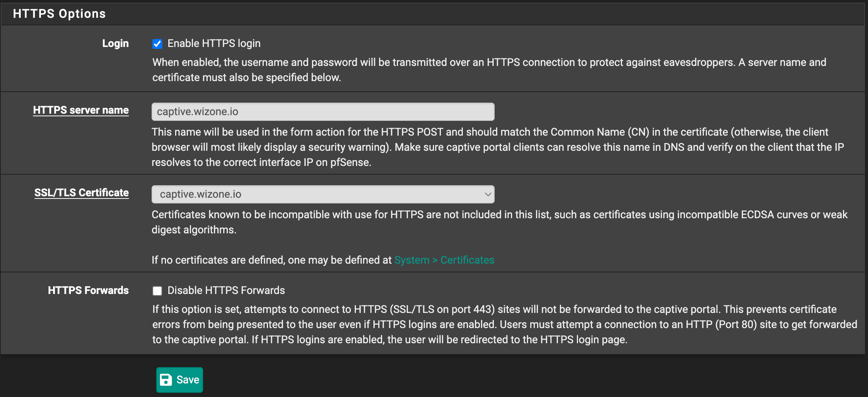Save the HTTPS Options configuration
This screenshot has height=397, width=868.
point(179,380)
